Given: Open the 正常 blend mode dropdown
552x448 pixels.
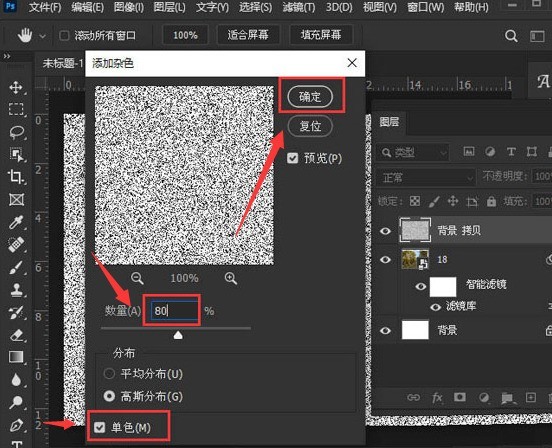Looking at the screenshot, I should 426,177.
